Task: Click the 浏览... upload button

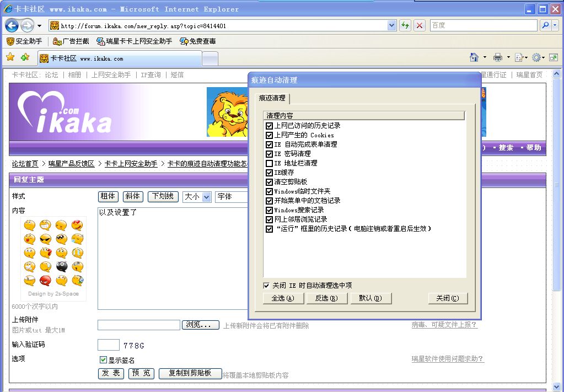Action: (x=200, y=325)
